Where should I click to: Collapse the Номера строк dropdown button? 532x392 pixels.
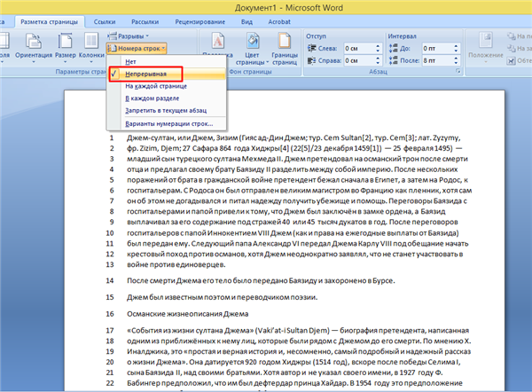[137, 49]
